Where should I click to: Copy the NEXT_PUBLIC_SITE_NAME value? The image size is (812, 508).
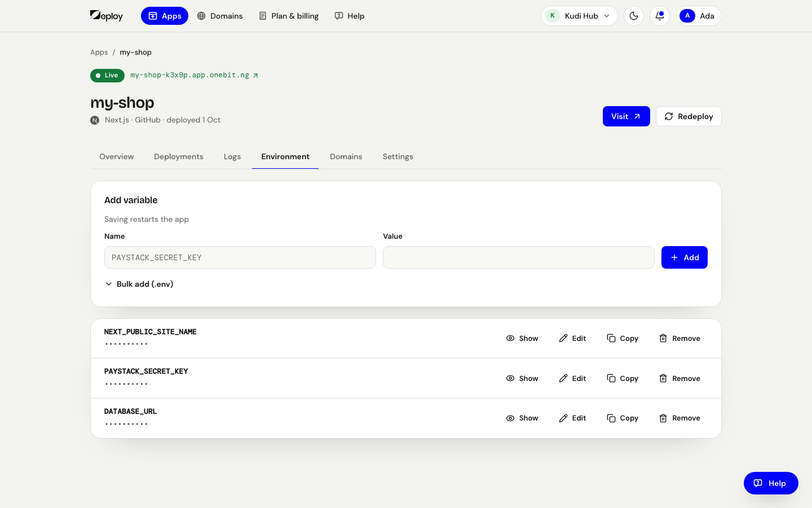pyautogui.click(x=623, y=339)
